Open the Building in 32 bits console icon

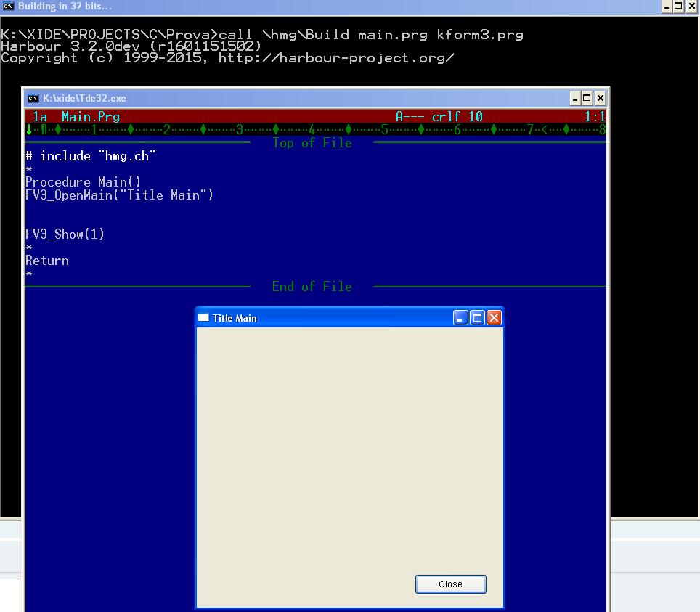click(x=8, y=6)
